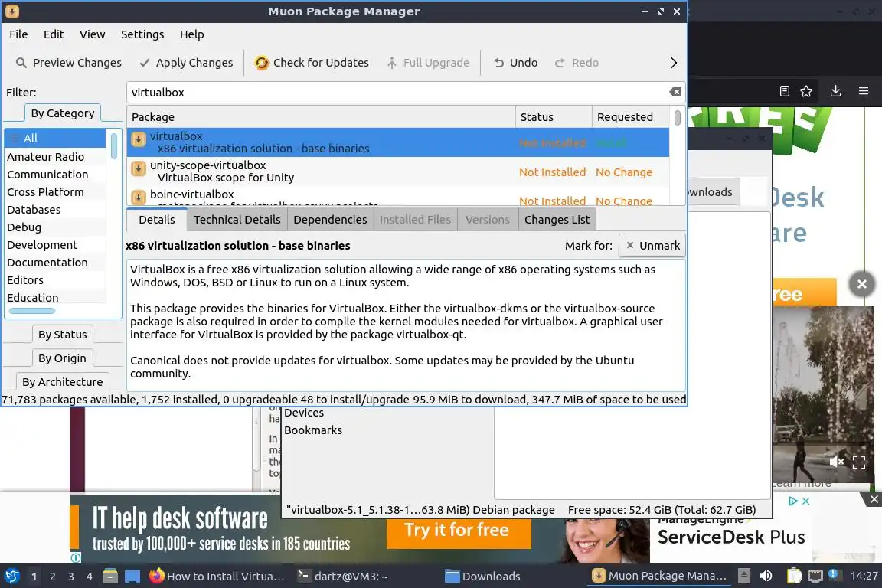Click the Full Upgrade arrow icon

coord(391,63)
